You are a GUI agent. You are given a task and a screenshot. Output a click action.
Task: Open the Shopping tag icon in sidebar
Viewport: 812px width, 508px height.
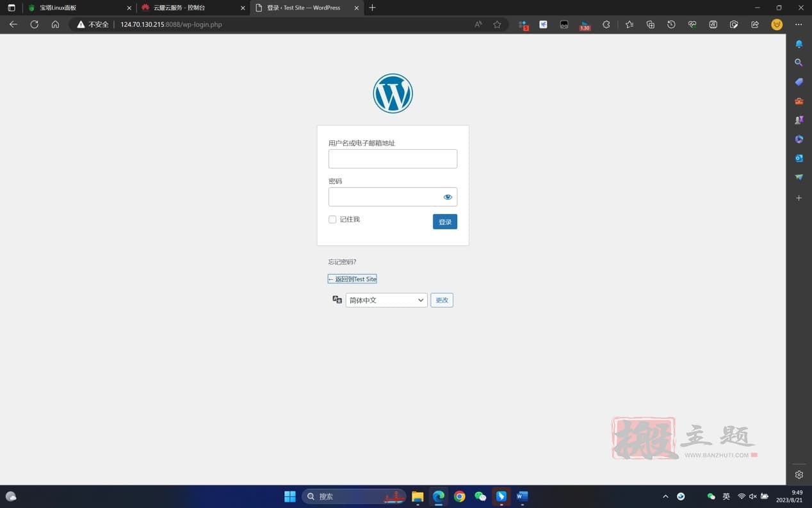[799, 82]
